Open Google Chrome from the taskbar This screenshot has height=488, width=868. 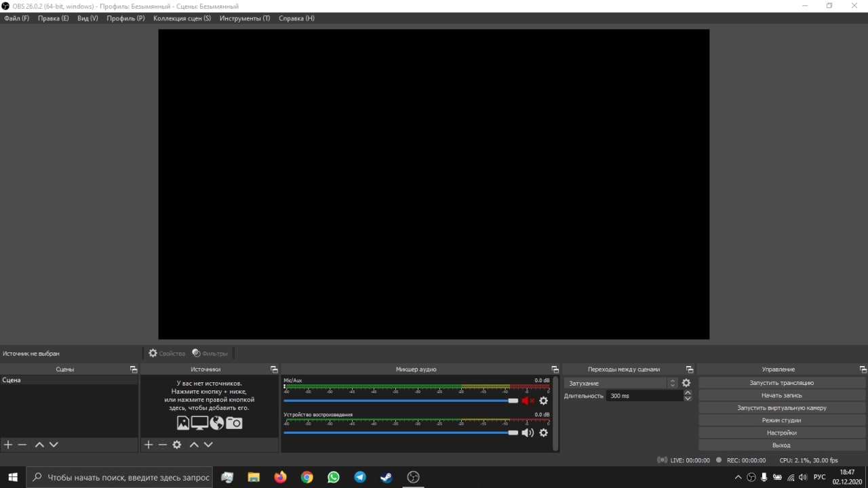[x=307, y=477]
